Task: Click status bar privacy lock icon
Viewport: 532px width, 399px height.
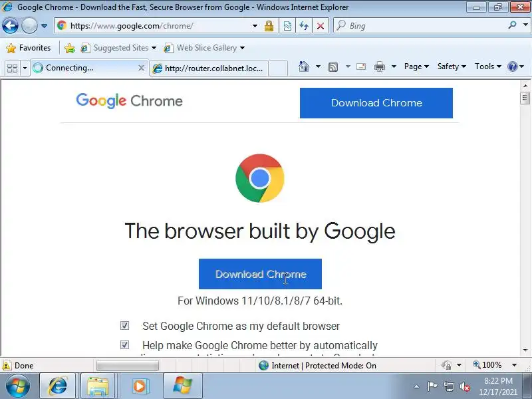Action: (x=446, y=365)
